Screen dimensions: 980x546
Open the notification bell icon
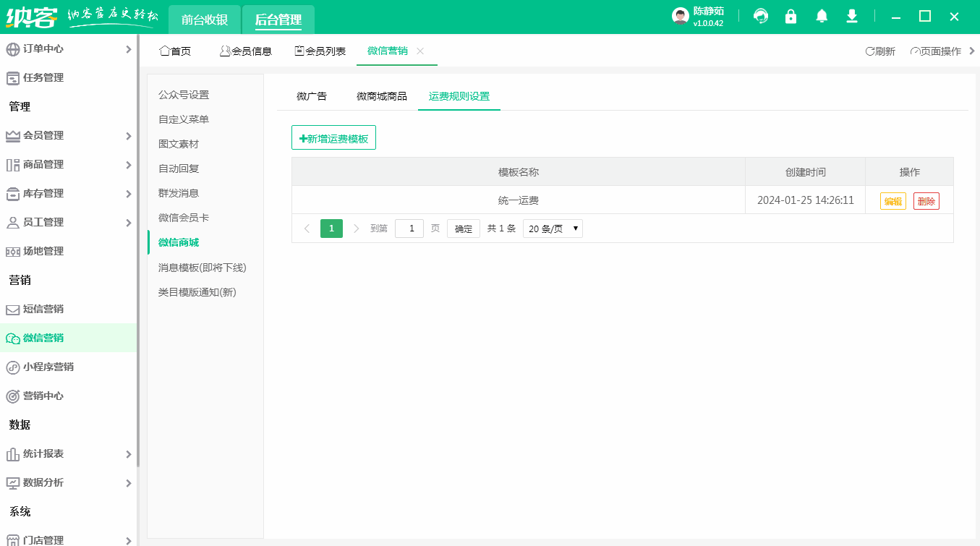point(821,15)
